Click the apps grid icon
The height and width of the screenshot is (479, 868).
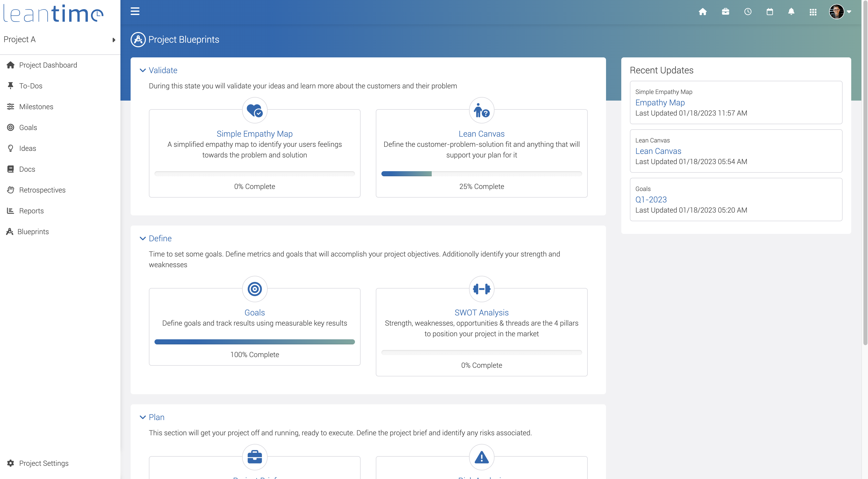pos(813,12)
